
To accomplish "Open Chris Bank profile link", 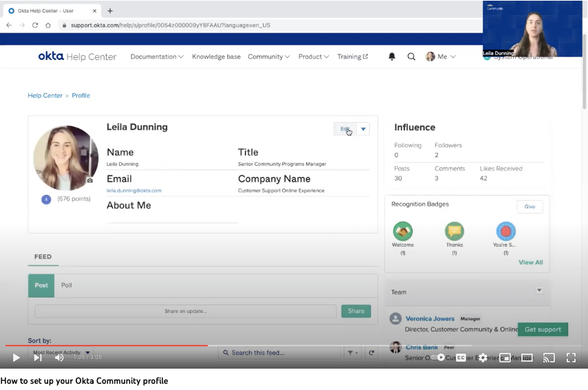I will [421, 347].
